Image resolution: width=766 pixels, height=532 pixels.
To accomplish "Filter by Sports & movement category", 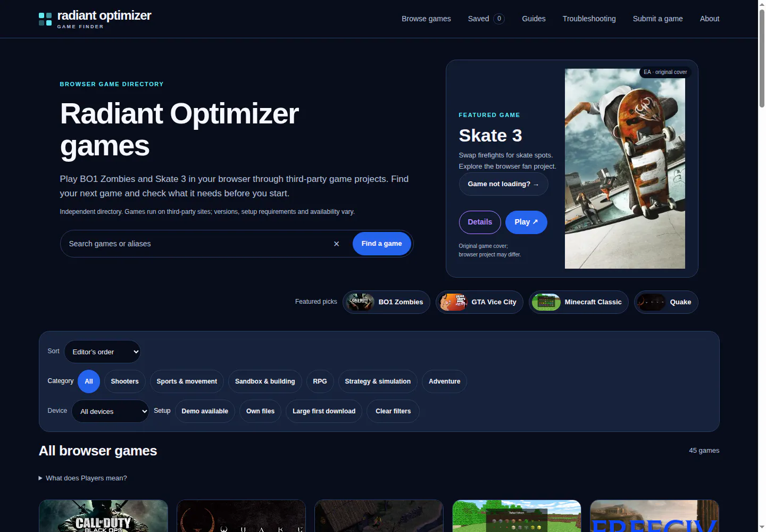I will pos(187,381).
